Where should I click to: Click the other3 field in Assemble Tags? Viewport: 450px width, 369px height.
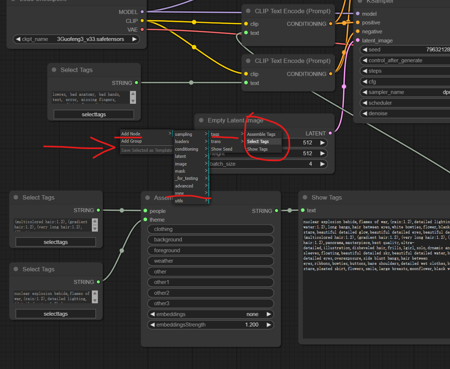click(x=211, y=303)
